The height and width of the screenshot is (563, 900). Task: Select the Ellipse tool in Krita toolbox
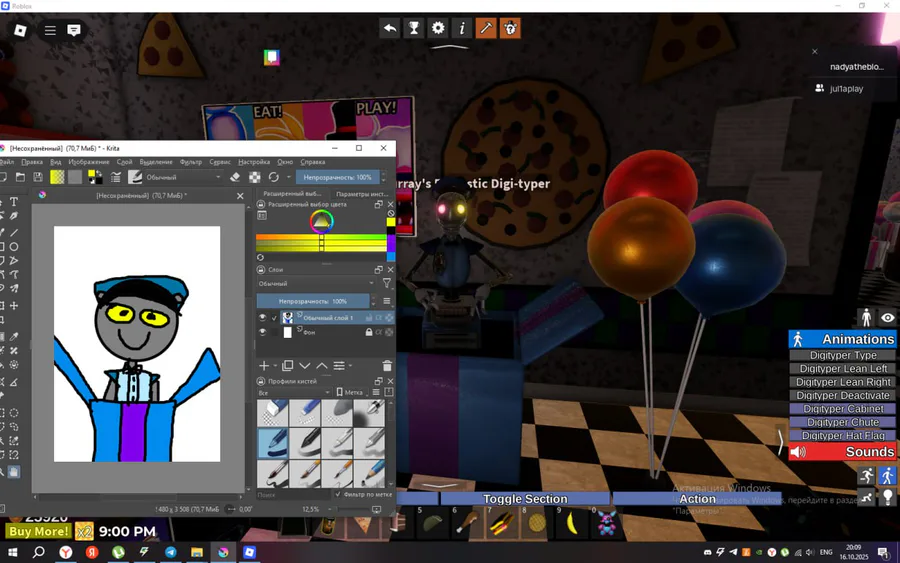[14, 247]
